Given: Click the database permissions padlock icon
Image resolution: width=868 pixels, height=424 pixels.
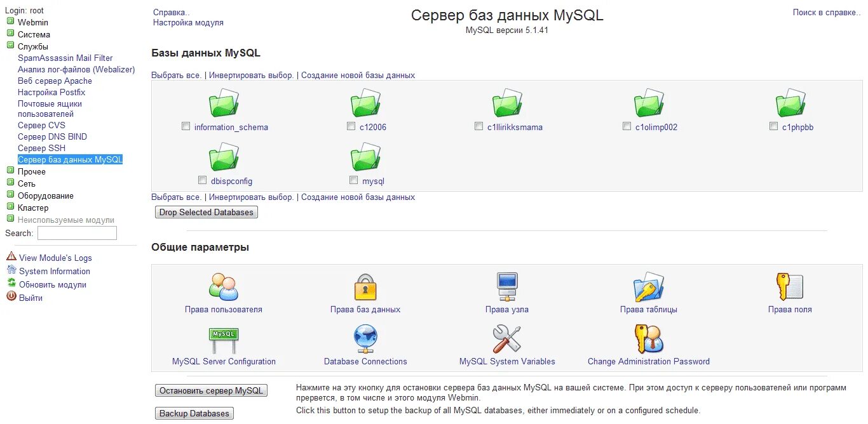Looking at the screenshot, I should pyautogui.click(x=365, y=287).
